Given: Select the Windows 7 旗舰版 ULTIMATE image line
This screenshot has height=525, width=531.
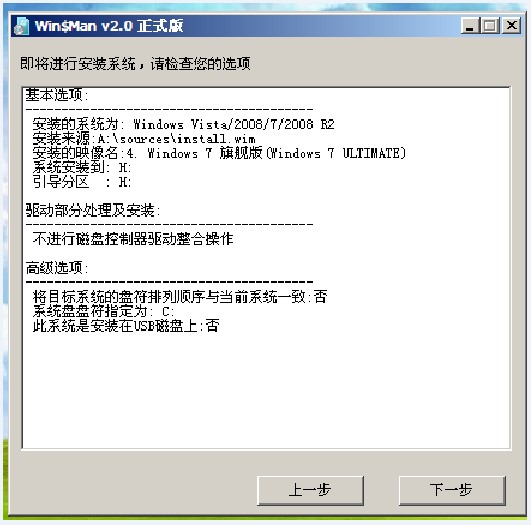Looking at the screenshot, I should pyautogui.click(x=219, y=153).
